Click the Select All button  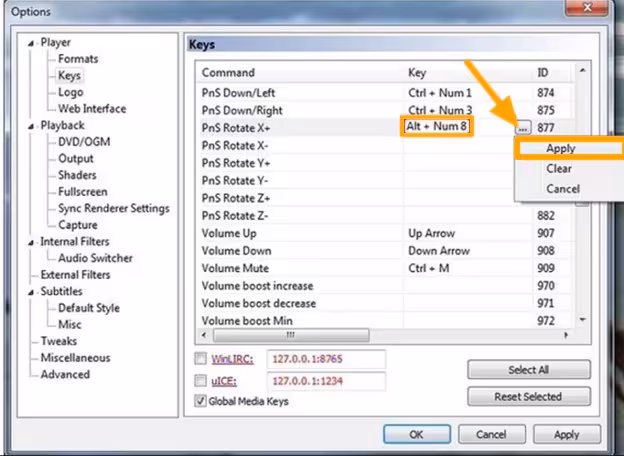point(529,370)
